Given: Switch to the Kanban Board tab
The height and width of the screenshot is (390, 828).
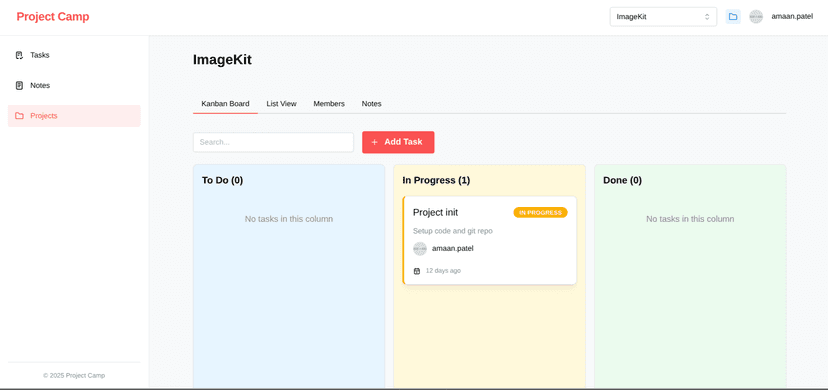Looking at the screenshot, I should (x=225, y=104).
